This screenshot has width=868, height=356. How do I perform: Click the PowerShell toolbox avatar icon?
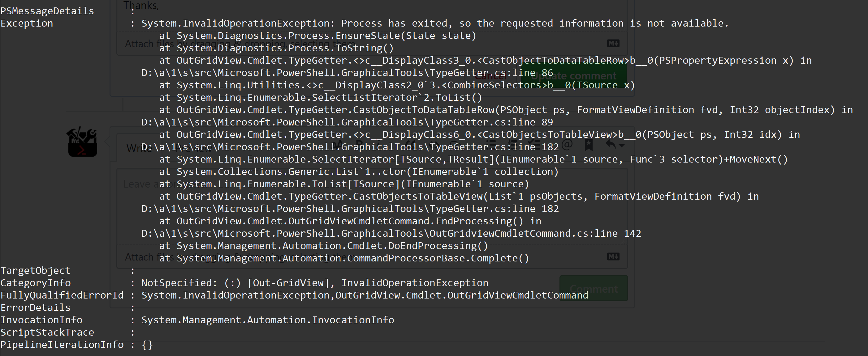pyautogui.click(x=82, y=142)
